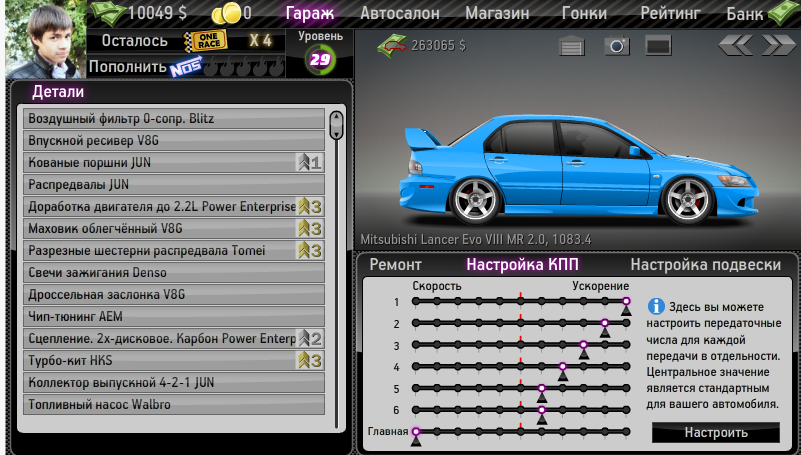801x455 pixels.
Task: Select Свечи зажигания Denso part
Action: (x=174, y=272)
